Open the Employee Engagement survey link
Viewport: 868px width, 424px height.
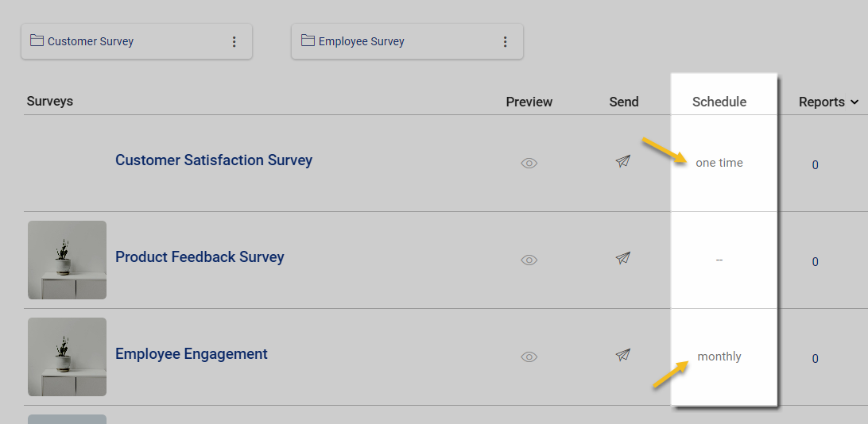click(x=192, y=354)
